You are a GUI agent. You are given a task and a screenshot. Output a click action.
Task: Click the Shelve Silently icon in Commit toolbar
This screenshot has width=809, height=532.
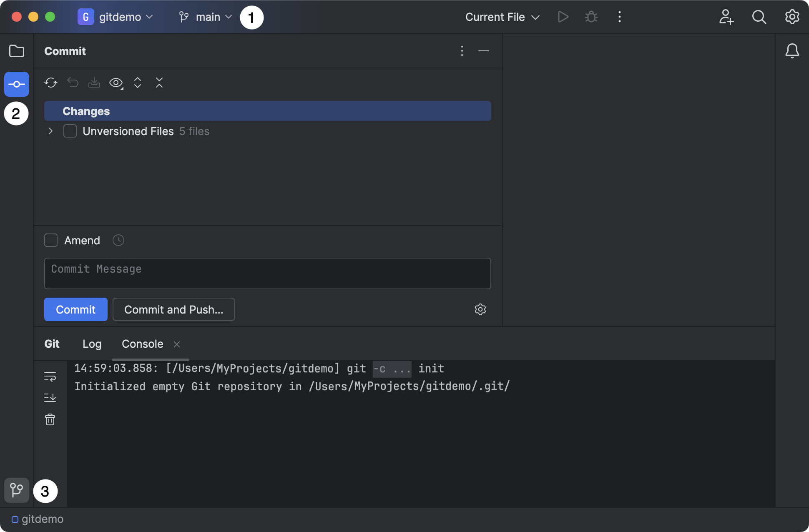pyautogui.click(x=94, y=83)
